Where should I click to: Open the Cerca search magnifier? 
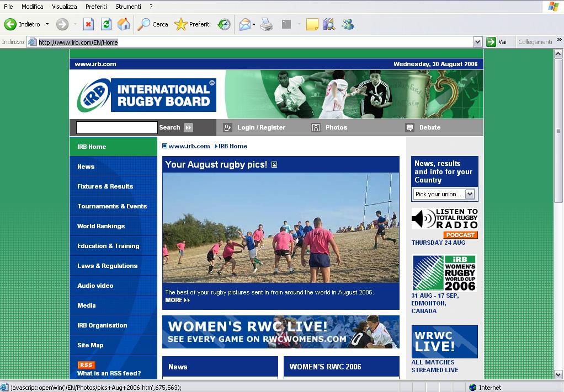[x=143, y=24]
